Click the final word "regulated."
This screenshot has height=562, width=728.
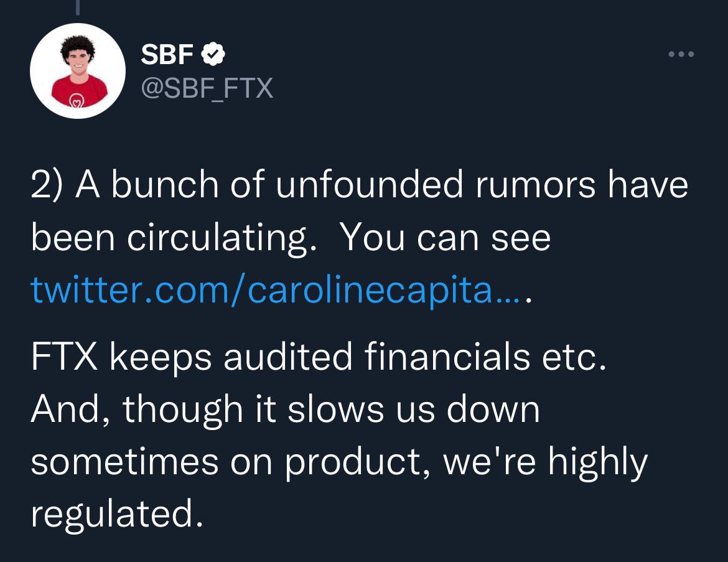point(117,514)
